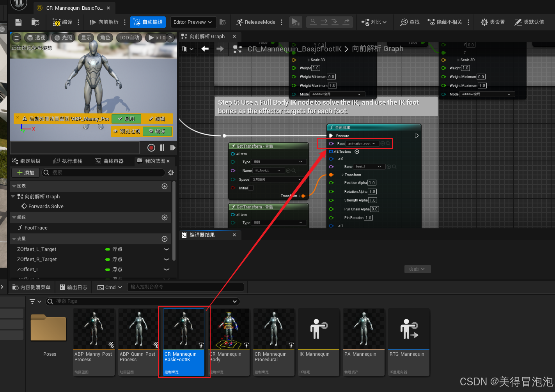Toggle visibility eye for ZOffset_R_Target
Image resolution: width=555 pixels, height=392 pixels.
(x=167, y=260)
